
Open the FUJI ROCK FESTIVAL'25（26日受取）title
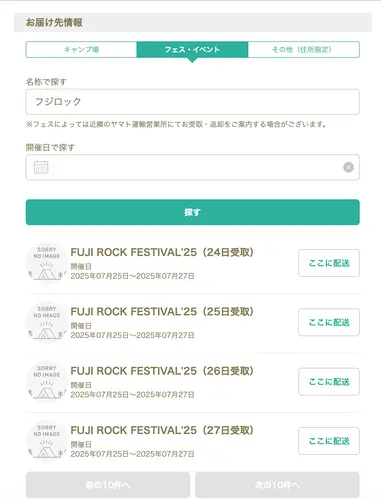click(162, 371)
